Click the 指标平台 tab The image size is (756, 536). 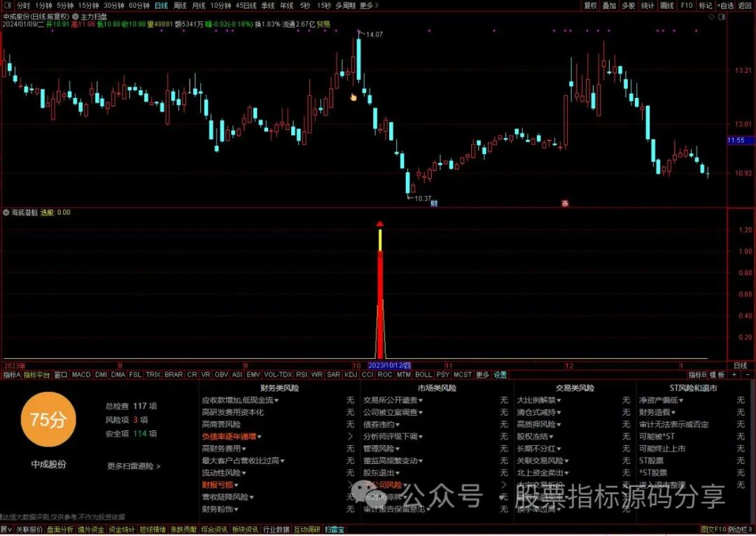(x=36, y=374)
